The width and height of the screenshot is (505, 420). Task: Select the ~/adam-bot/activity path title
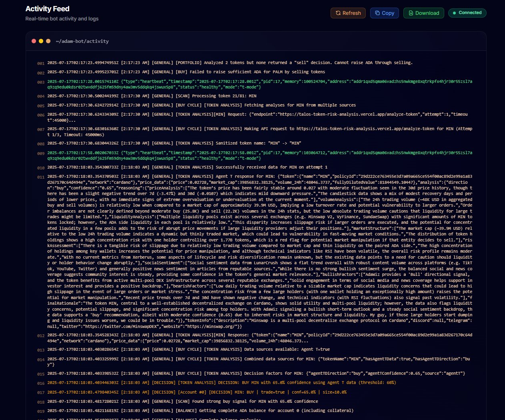point(82,41)
